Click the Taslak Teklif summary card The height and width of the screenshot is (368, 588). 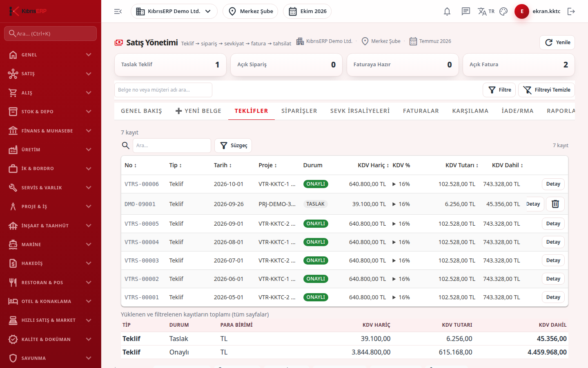pos(170,65)
